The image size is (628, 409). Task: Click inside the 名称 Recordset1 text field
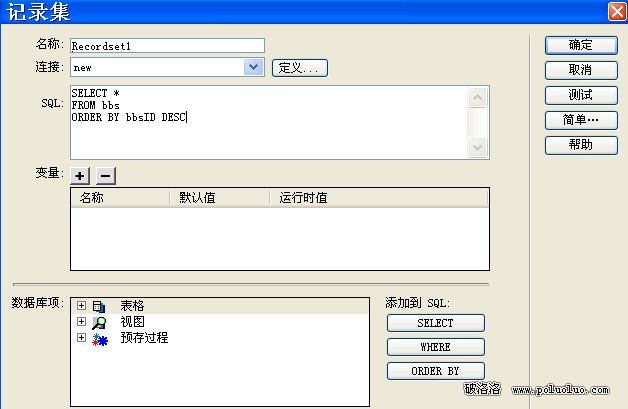pos(166,45)
